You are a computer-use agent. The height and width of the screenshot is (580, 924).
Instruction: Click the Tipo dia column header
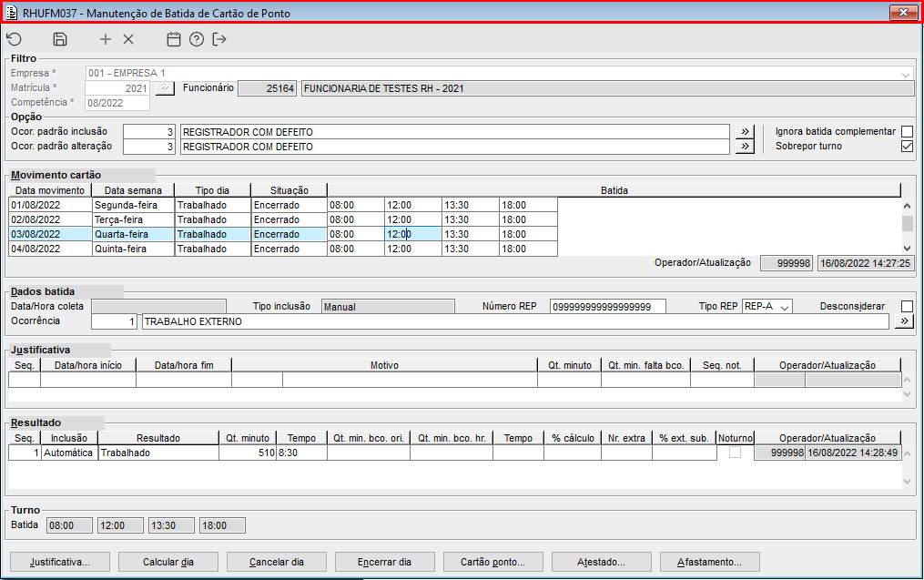[213, 190]
